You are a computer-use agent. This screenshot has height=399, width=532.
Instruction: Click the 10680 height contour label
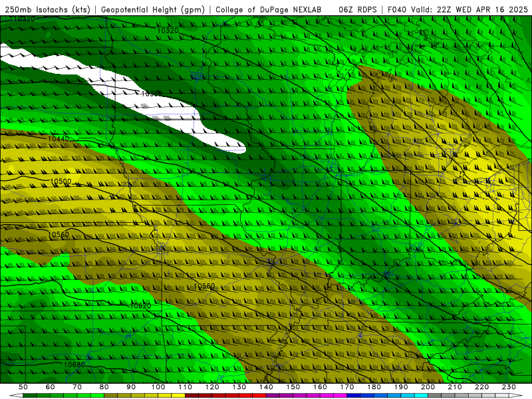click(x=74, y=364)
